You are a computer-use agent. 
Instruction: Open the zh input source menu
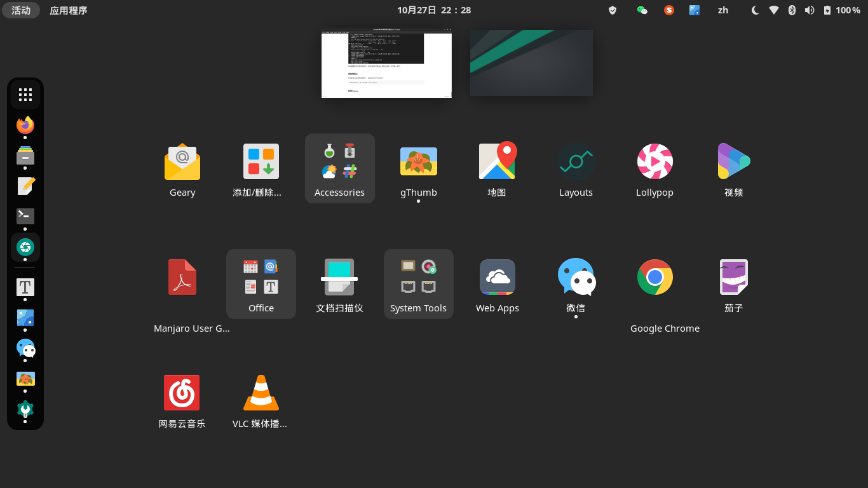(723, 10)
